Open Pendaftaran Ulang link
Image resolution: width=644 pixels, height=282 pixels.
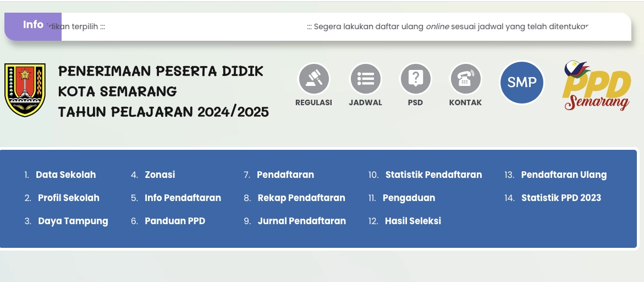click(564, 175)
